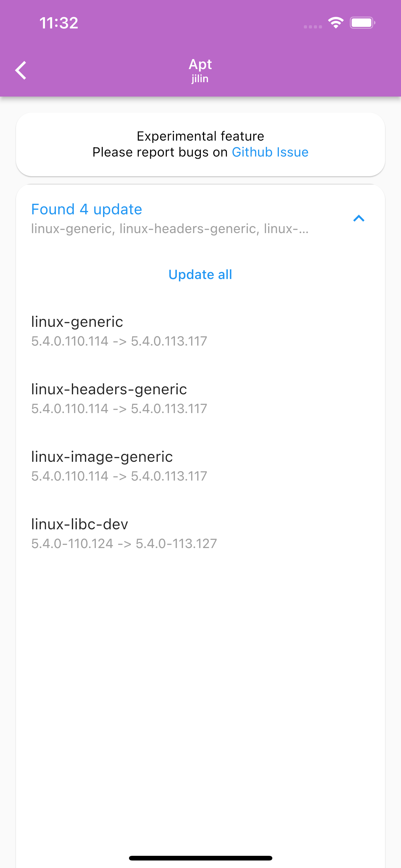
Task: Tap the battery status icon
Action: pos(362,23)
